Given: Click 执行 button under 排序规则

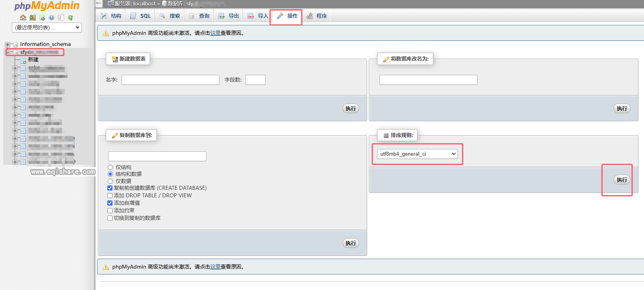Looking at the screenshot, I should click(x=621, y=180).
